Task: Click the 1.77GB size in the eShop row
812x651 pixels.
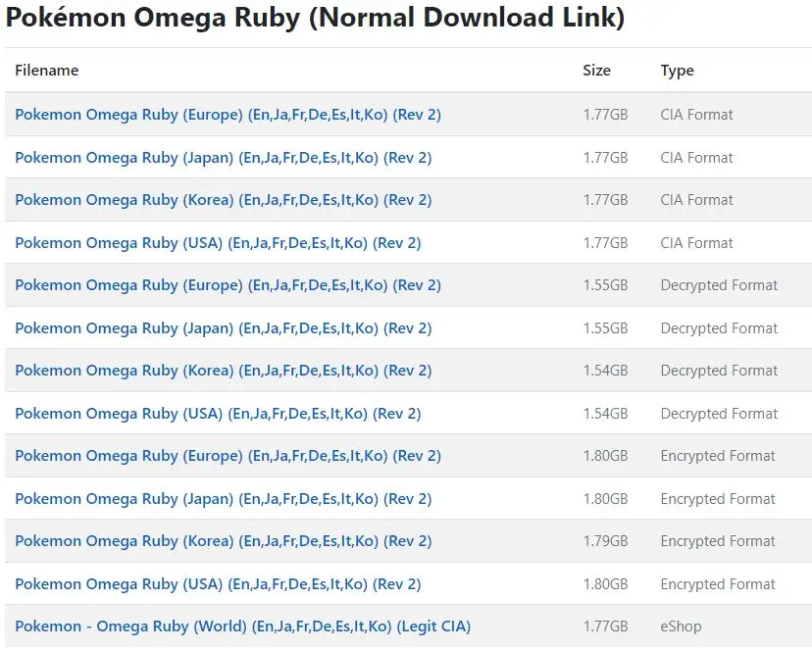Action: coord(605,626)
